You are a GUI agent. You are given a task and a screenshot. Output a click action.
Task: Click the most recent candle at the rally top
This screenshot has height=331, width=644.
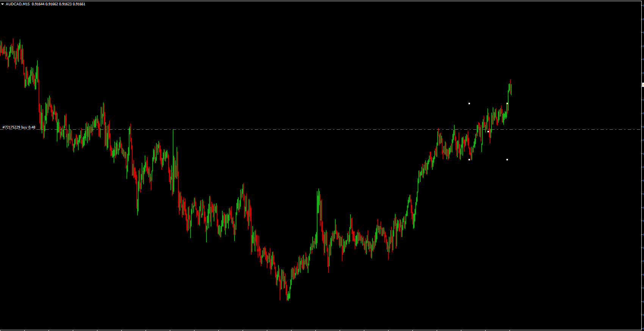[511, 87]
